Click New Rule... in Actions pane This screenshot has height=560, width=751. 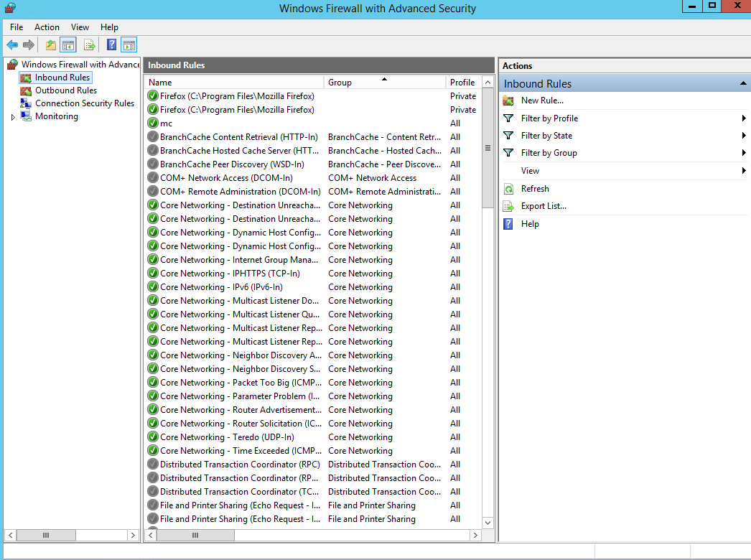(542, 101)
